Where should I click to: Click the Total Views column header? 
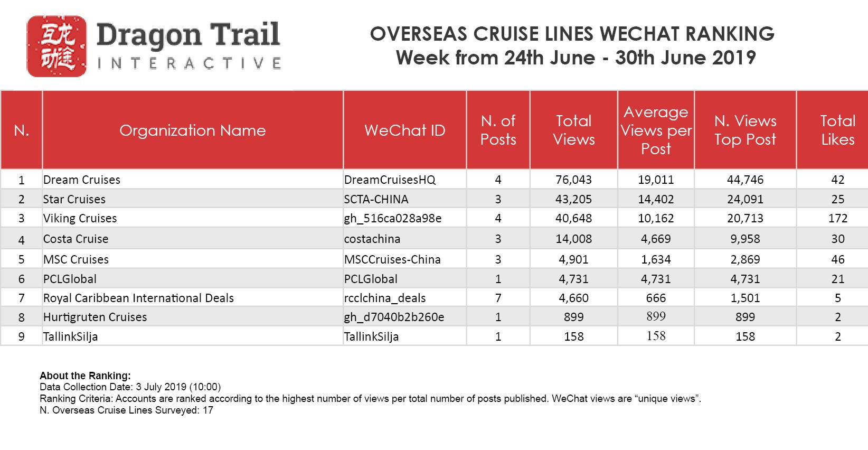click(x=574, y=130)
